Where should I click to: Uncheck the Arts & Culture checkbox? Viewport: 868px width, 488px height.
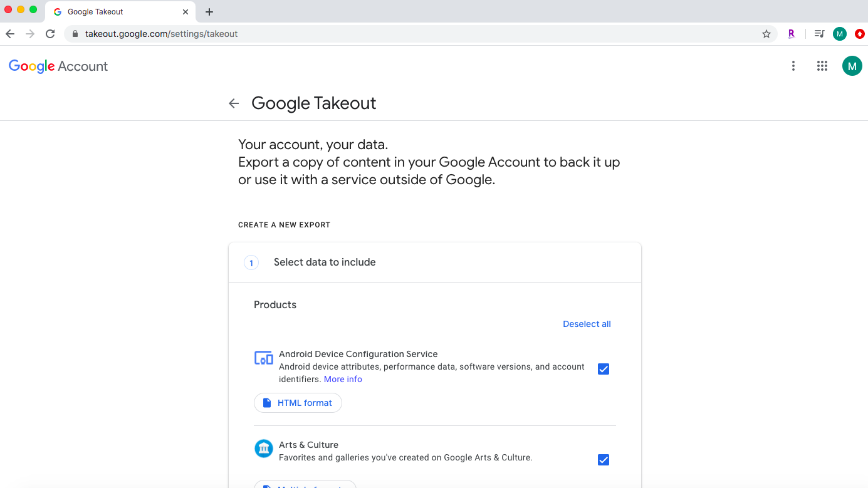point(604,460)
